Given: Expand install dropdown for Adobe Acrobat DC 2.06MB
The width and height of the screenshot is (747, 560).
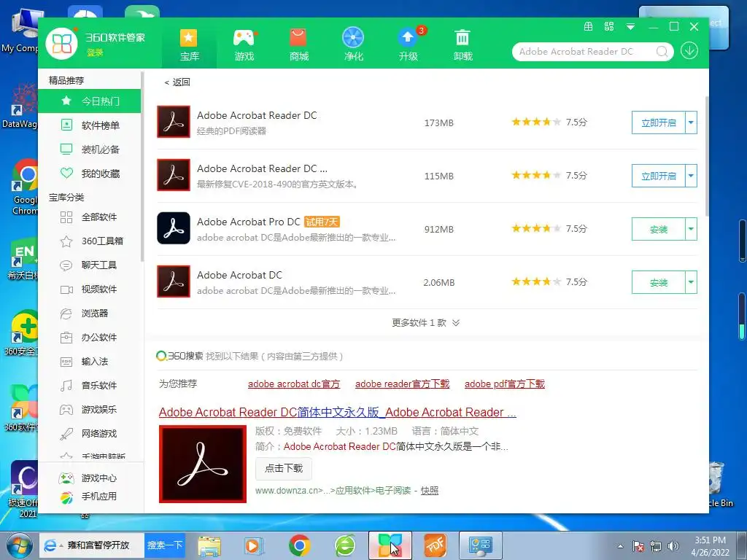Looking at the screenshot, I should tap(691, 283).
